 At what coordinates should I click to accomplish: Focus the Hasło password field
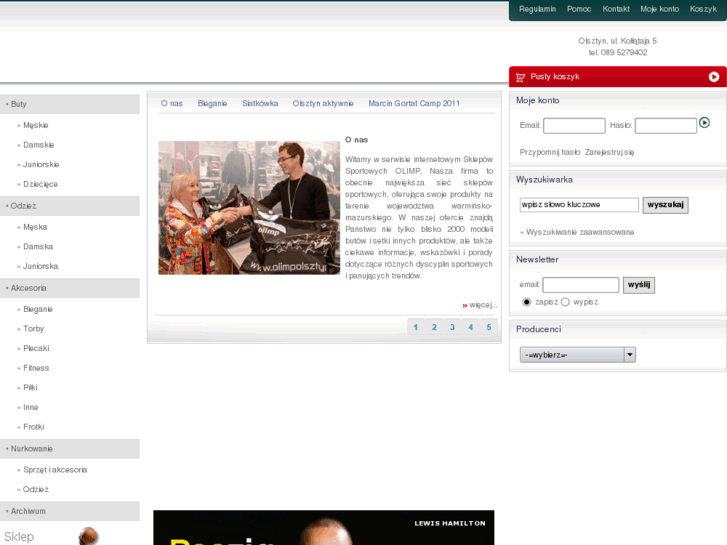[665, 125]
